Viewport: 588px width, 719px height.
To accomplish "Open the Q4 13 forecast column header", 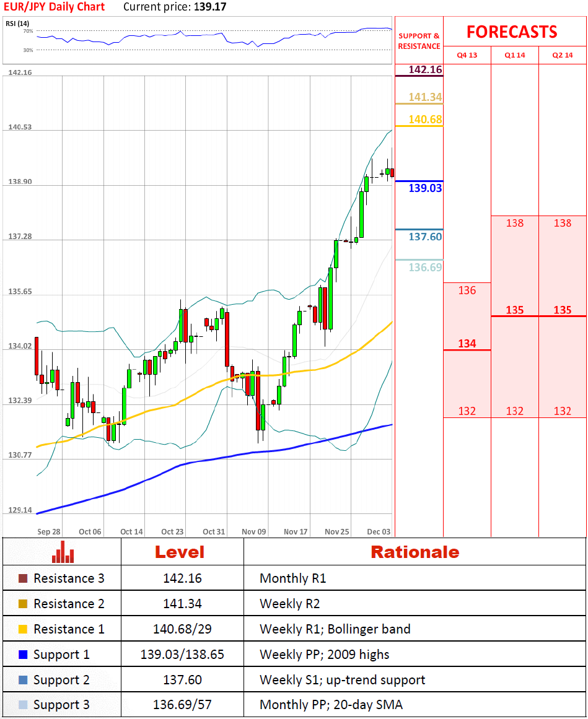I will pos(467,55).
